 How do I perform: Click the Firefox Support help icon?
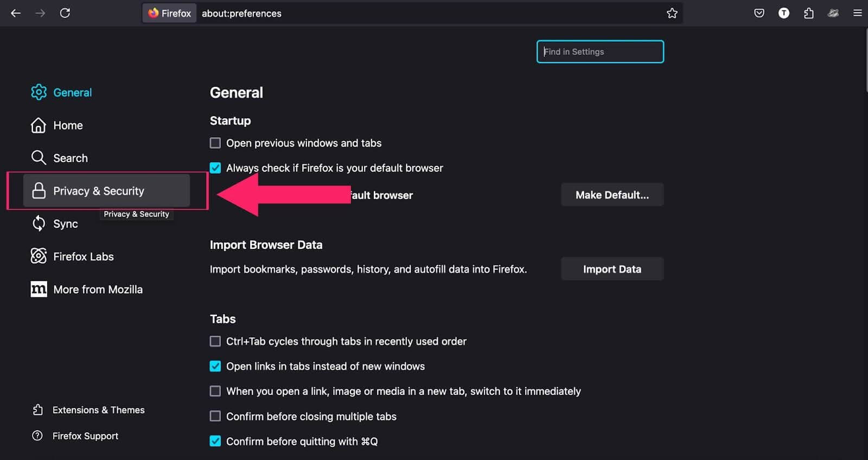[x=37, y=436]
